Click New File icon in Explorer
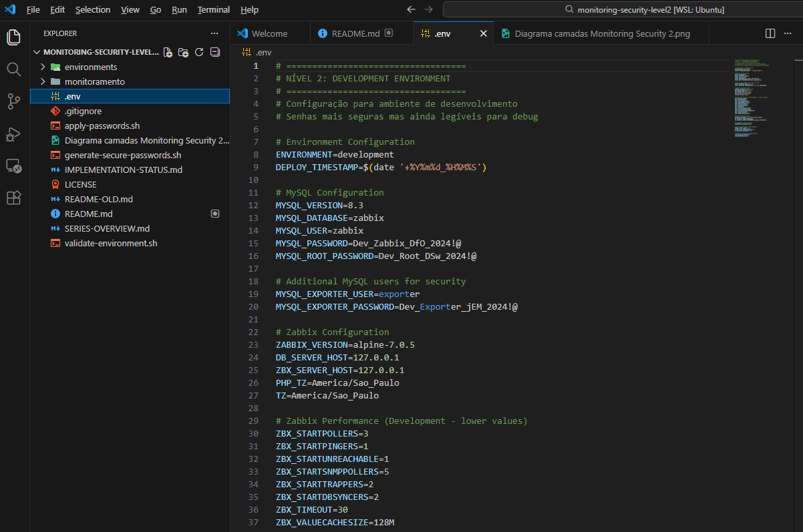The width and height of the screenshot is (803, 532). [168, 52]
